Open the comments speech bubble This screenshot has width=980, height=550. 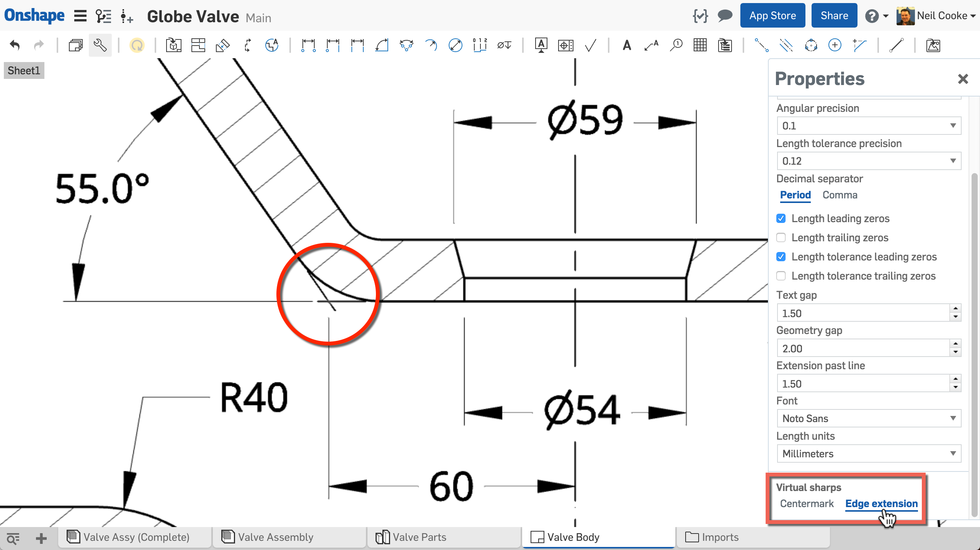pos(725,16)
